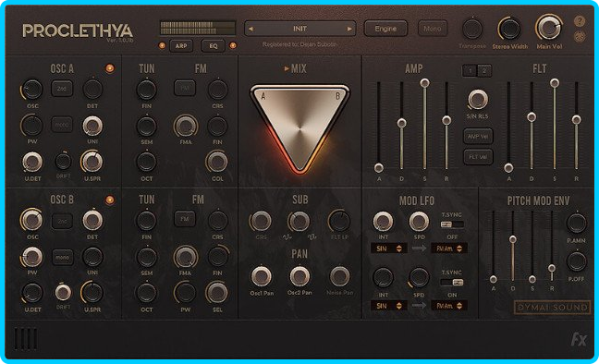The height and width of the screenshot is (364, 599).
Task: Click the FLT decay slider handle
Action: coord(532,117)
